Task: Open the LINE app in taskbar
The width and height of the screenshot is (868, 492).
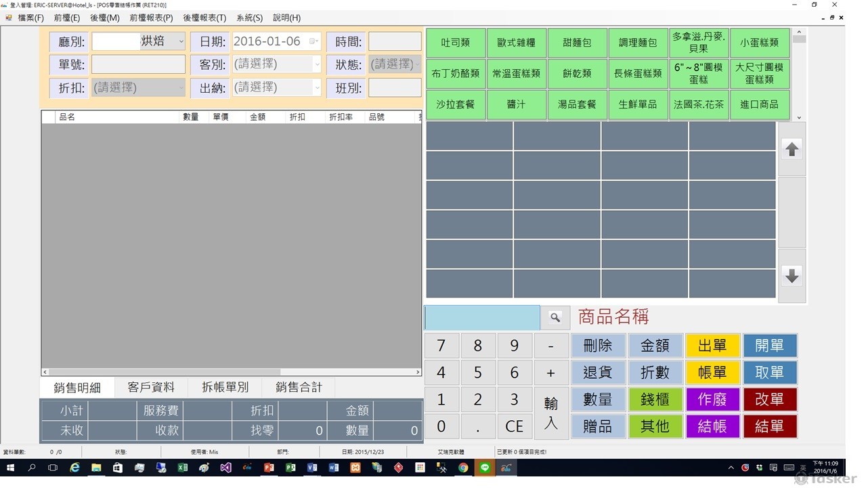Action: coord(485,468)
